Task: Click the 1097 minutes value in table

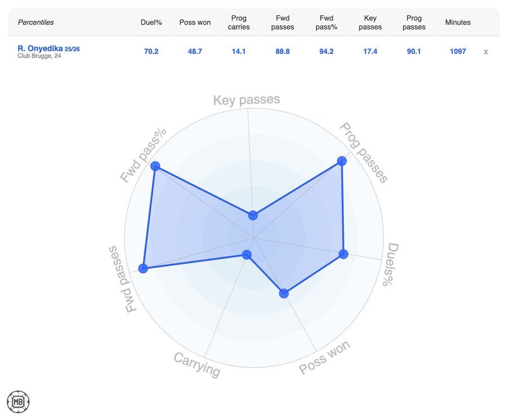Action: (458, 51)
